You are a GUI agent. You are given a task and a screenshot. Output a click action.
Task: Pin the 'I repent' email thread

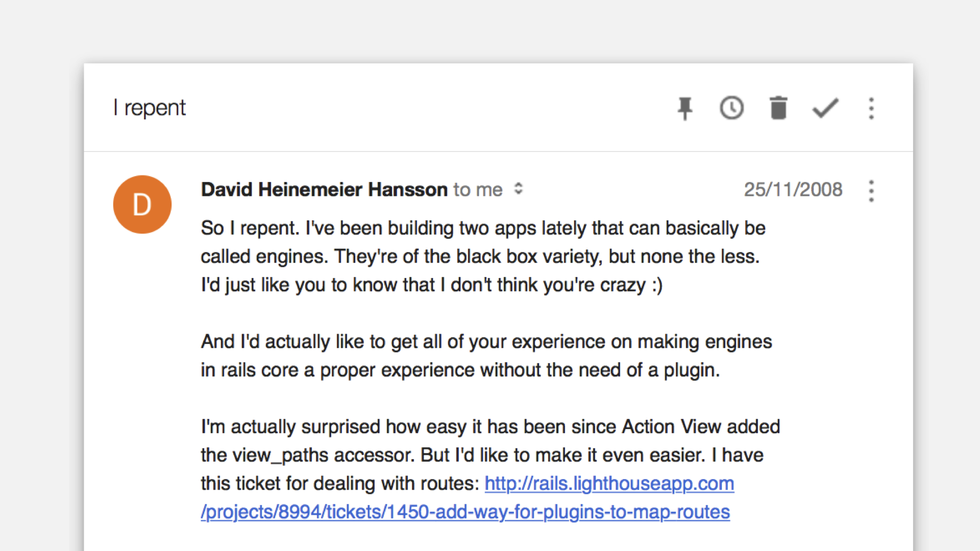[685, 108]
